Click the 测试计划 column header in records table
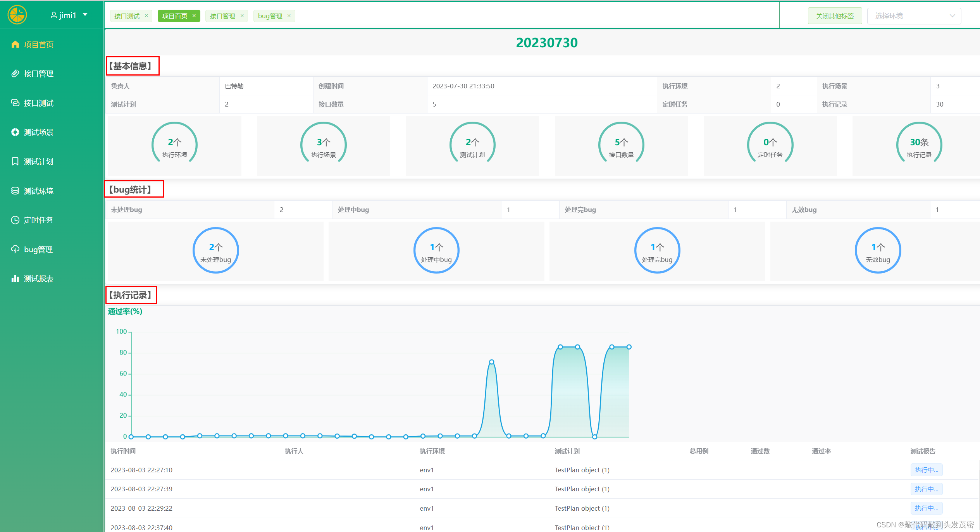 (567, 451)
